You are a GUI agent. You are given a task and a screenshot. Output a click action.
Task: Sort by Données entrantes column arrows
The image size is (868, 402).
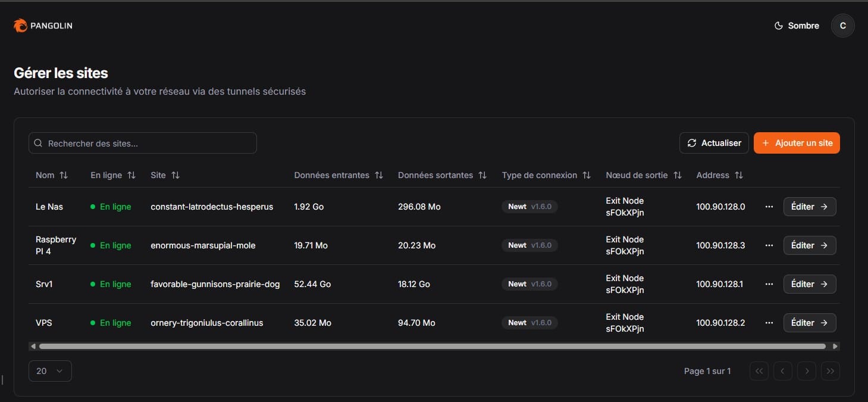coord(379,175)
